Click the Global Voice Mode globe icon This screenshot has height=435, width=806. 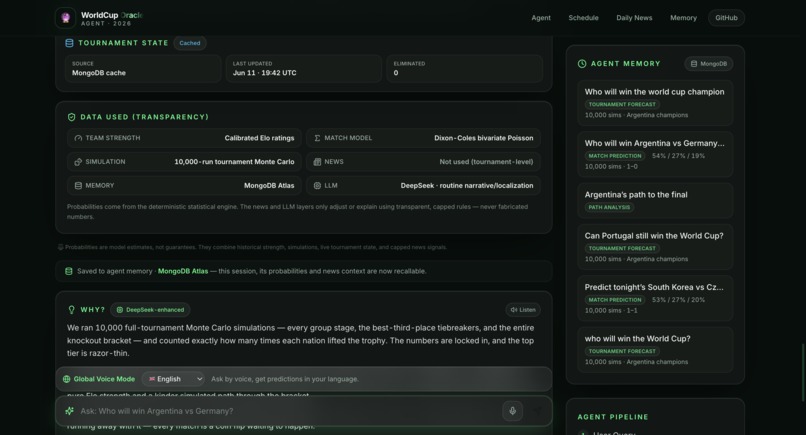coord(66,379)
